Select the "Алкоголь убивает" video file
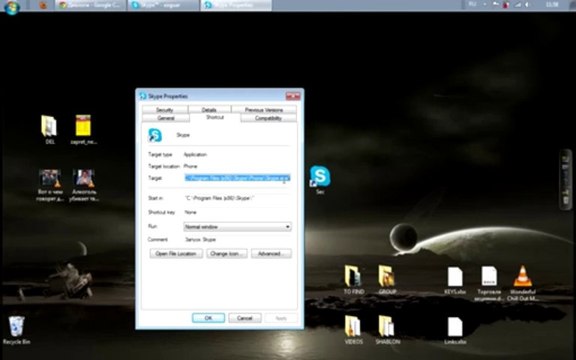Image resolution: width=576 pixels, height=360 pixels. (x=83, y=185)
